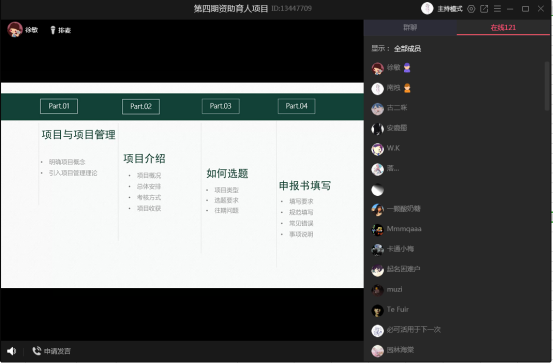
Task: Click avatar of member muzi
Action: pos(377,290)
